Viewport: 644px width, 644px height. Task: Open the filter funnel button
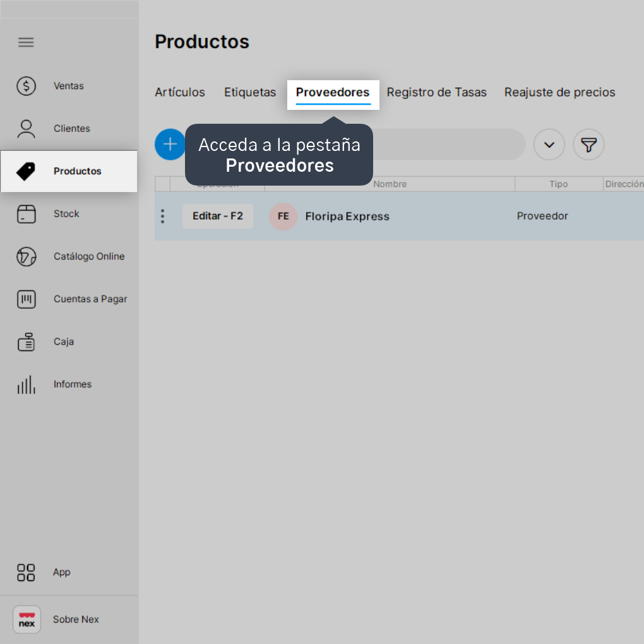pos(588,145)
